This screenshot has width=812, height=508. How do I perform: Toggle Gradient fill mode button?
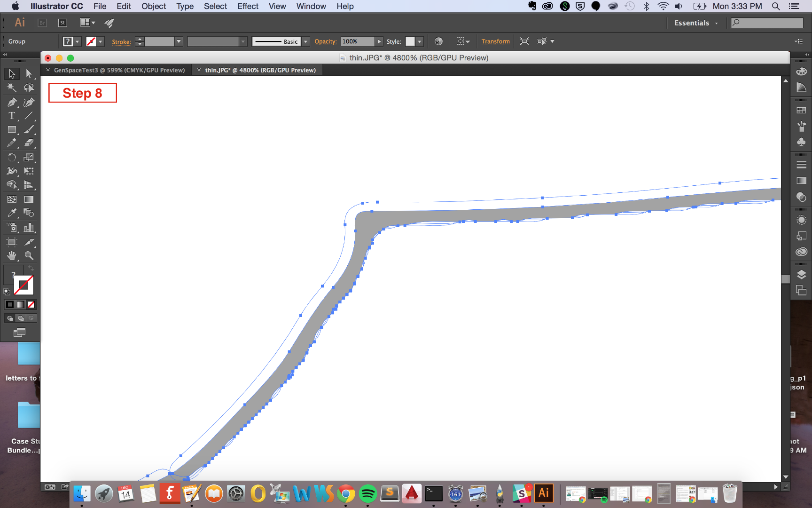[20, 304]
